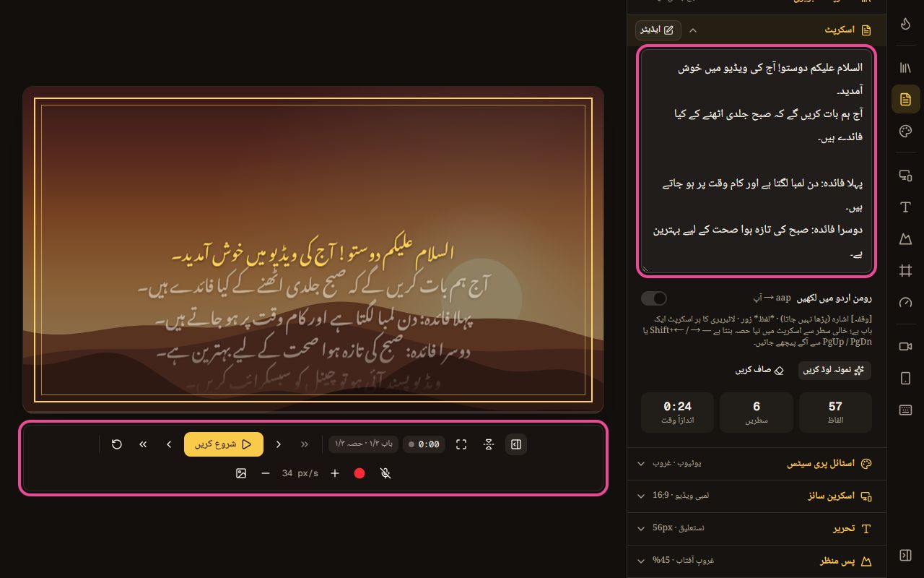The image size is (924, 578).
Task: Open the background image picker icon
Action: (x=241, y=473)
